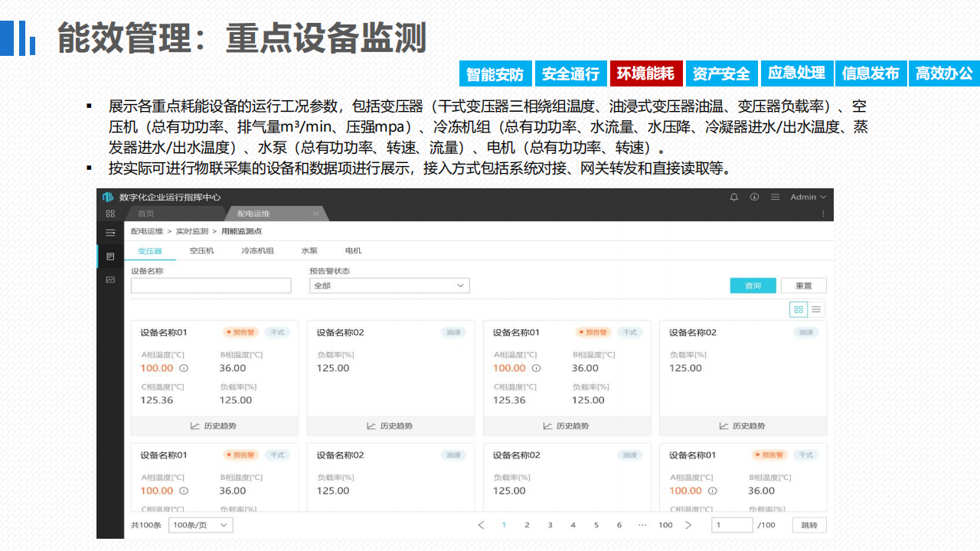Go to page 4
The image size is (980, 551).
[x=573, y=525]
